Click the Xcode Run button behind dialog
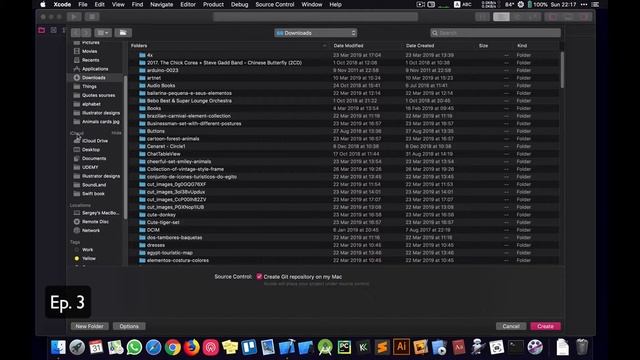The width and height of the screenshot is (640, 360). pos(74,17)
